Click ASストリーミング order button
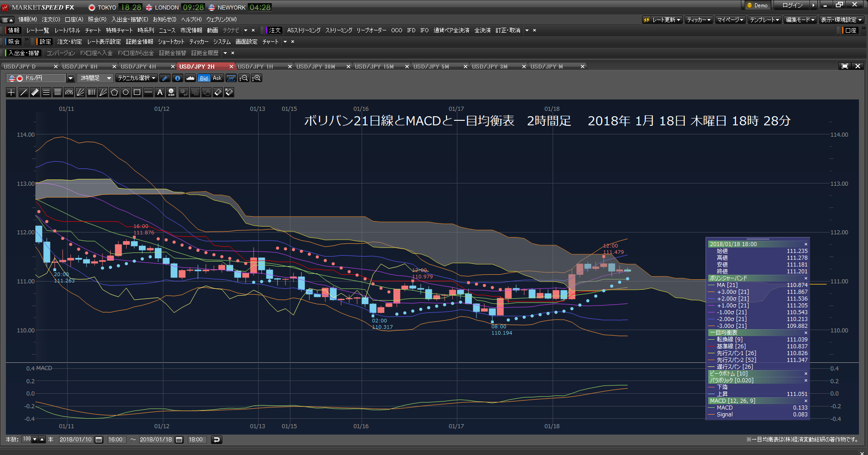Image resolution: width=868 pixels, height=455 pixels. coord(304,30)
